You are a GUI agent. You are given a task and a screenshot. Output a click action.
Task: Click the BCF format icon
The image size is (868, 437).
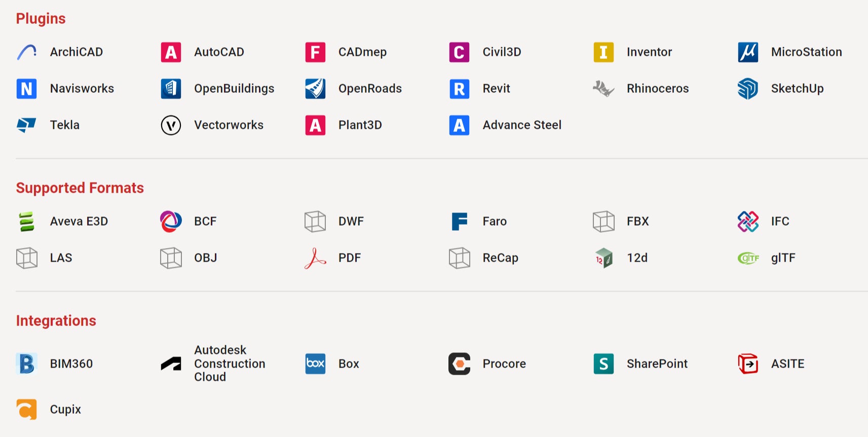pyautogui.click(x=171, y=222)
